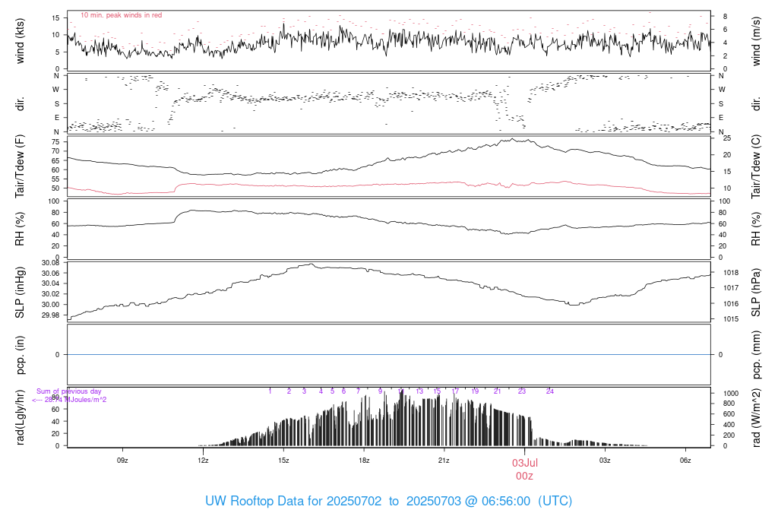Select the 'wind (kts)' axis label

(20, 41)
